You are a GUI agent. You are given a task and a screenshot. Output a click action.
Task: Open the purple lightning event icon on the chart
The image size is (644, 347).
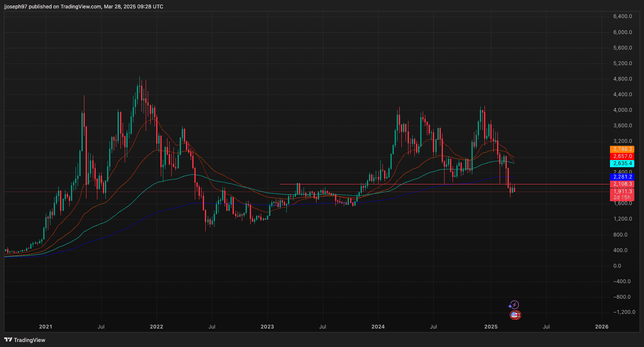[x=515, y=305]
